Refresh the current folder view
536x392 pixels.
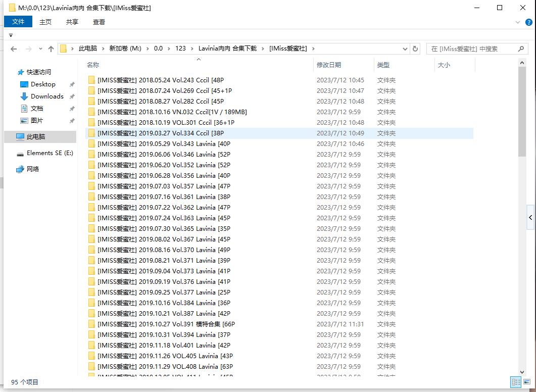415,49
